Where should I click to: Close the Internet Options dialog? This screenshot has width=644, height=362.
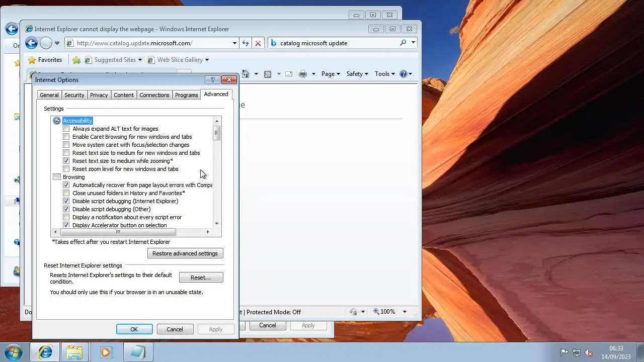tap(229, 80)
